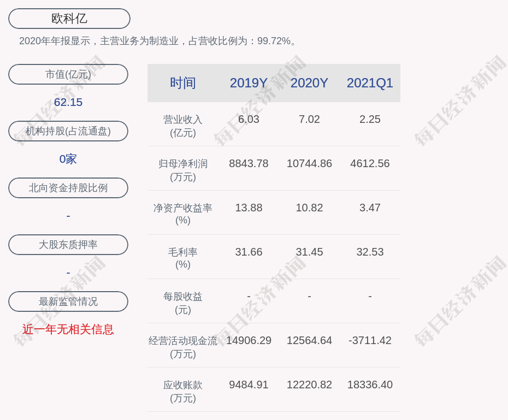
Task: Click gross margin value 31.66
Action: tap(249, 252)
